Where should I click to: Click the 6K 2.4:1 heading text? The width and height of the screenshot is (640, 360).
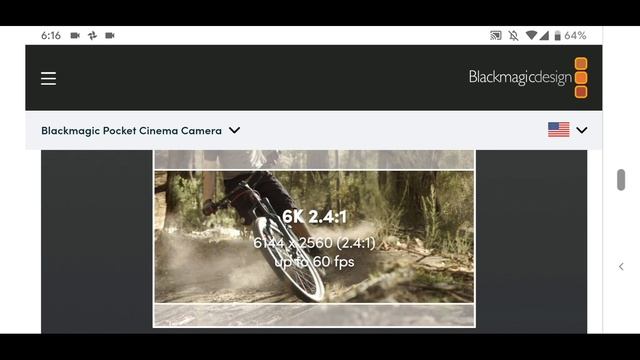coord(314,217)
